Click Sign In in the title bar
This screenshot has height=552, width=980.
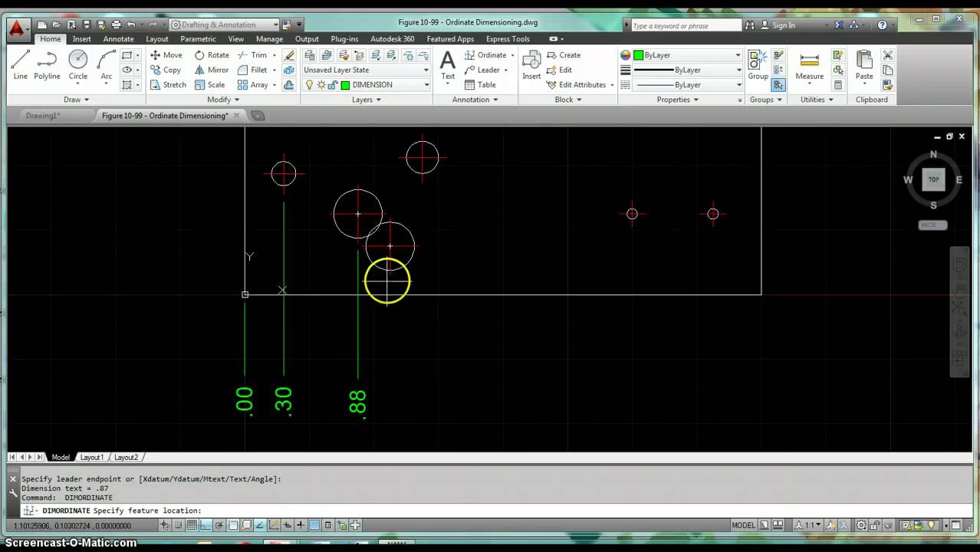pyautogui.click(x=784, y=25)
